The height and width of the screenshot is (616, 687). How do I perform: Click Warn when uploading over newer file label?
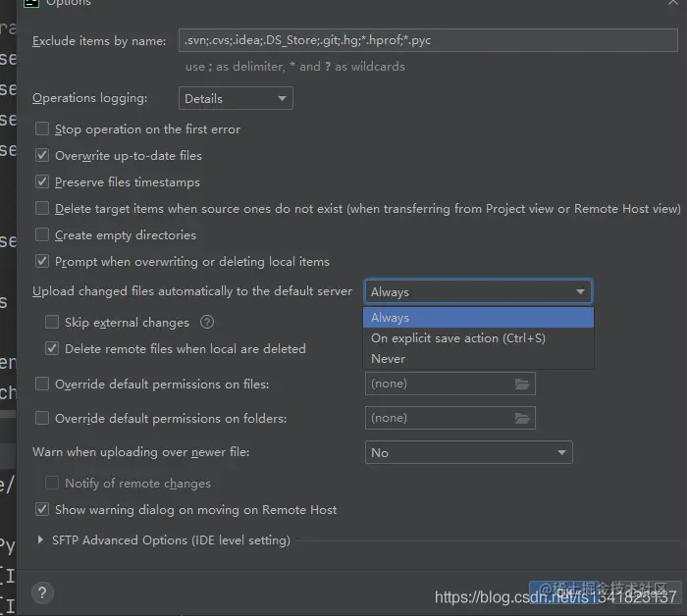tap(141, 452)
